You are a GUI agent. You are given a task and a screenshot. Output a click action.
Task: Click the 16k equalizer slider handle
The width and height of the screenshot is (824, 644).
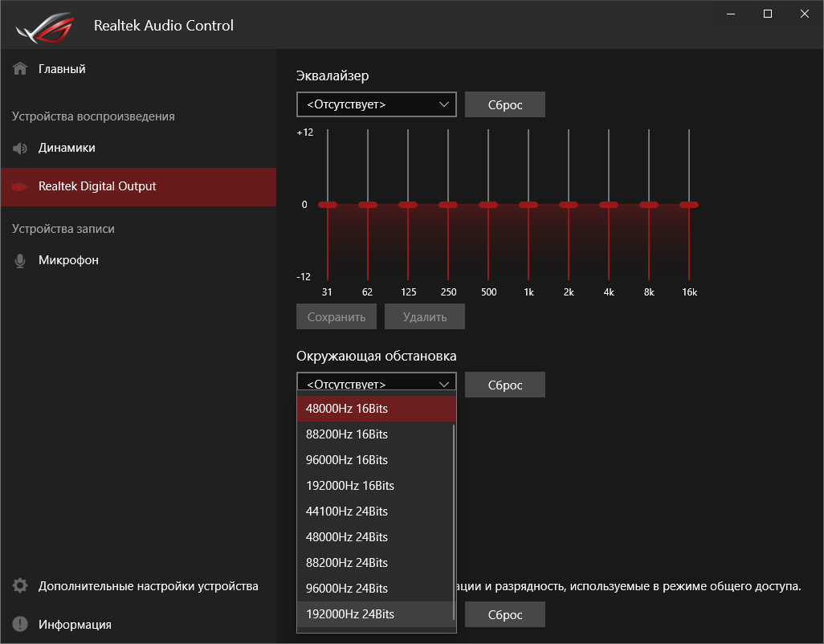coord(689,205)
